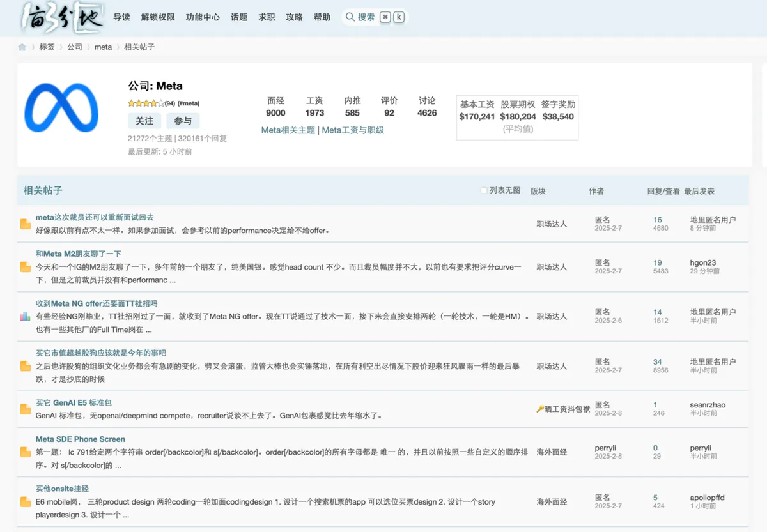Click bar chart icon beside 收到Meta NG offer post
This screenshot has height=532, width=767.
26,316
